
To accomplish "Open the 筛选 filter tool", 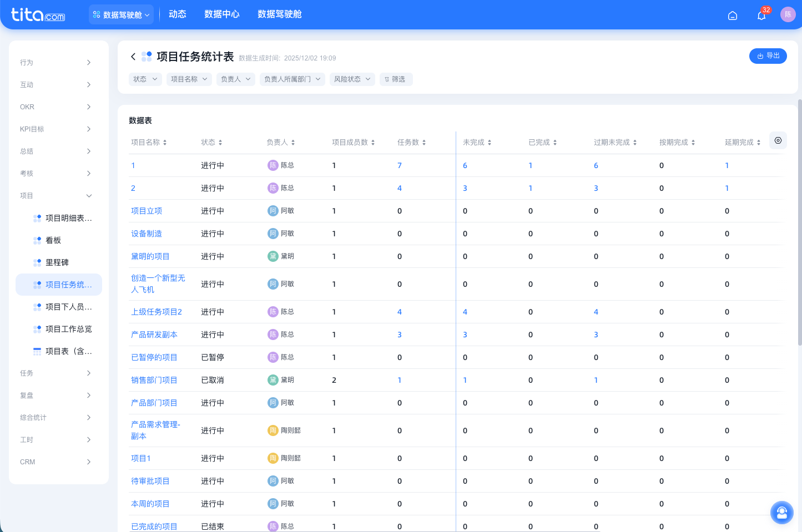I will click(396, 79).
